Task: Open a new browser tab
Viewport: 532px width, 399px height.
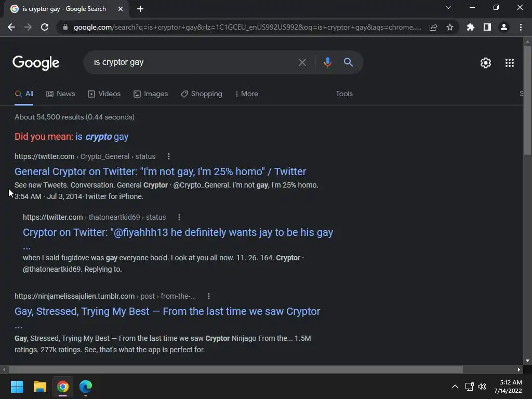Action: coord(140,9)
